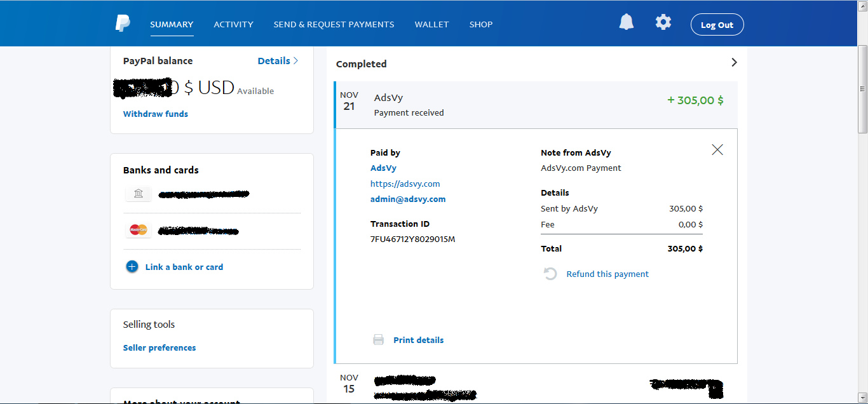Click Print details link
The width and height of the screenshot is (868, 404).
[419, 340]
